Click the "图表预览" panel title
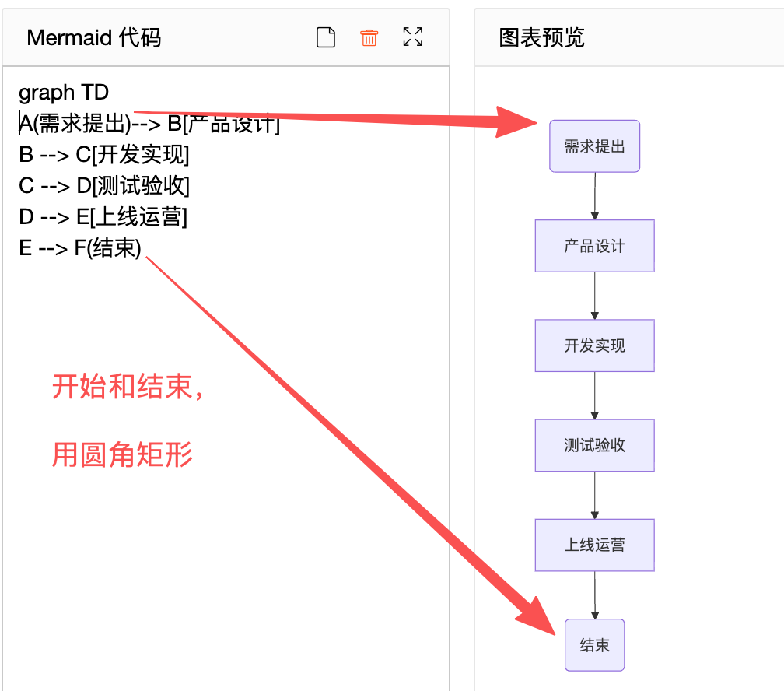This screenshot has height=691, width=784. 541,37
